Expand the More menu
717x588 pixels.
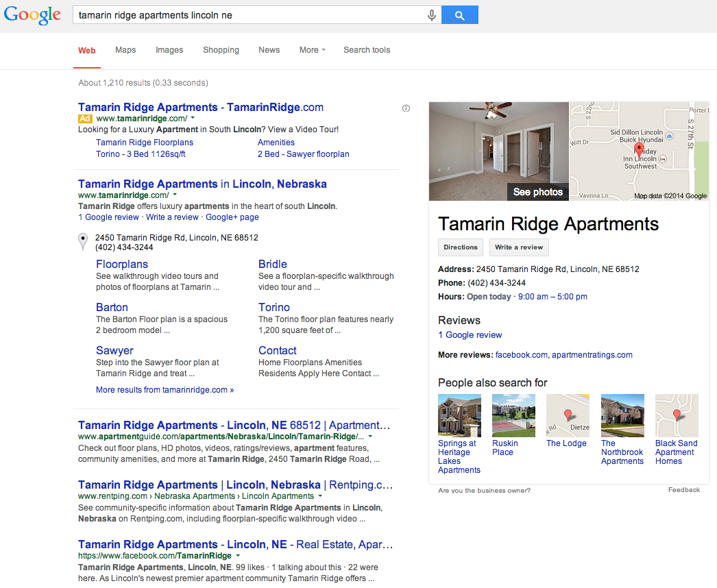coord(313,50)
